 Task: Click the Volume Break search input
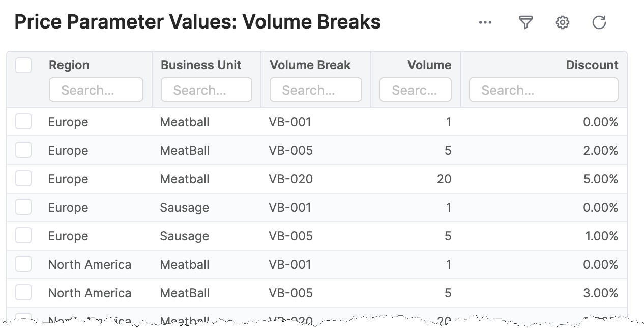click(315, 90)
